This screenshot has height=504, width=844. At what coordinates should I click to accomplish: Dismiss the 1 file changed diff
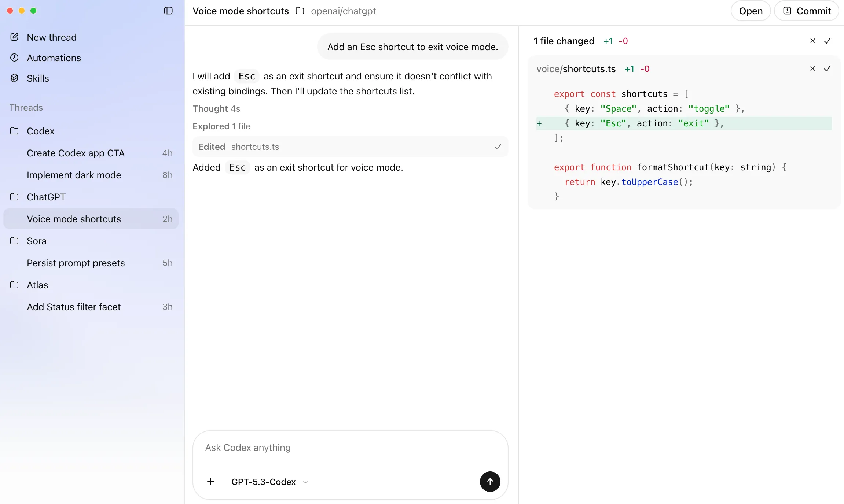812,41
